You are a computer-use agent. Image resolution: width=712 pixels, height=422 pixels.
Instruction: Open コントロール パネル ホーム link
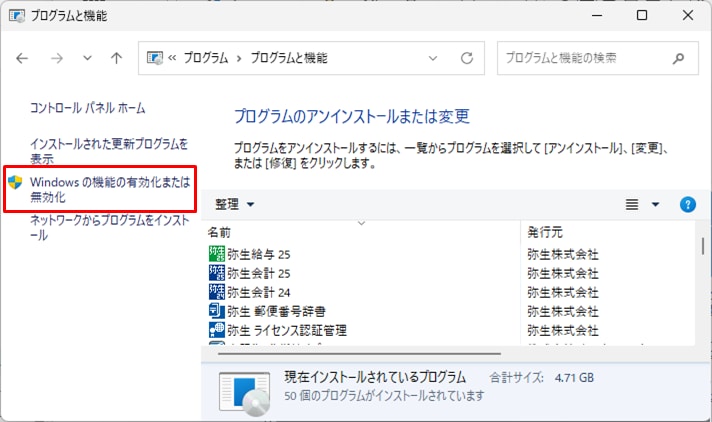coord(88,108)
